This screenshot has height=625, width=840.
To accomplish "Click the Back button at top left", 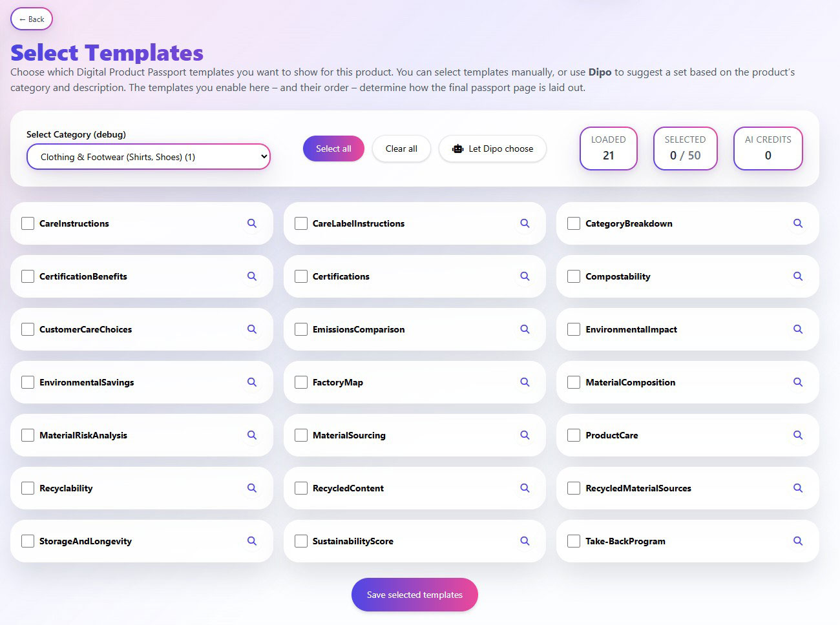I will (31, 19).
